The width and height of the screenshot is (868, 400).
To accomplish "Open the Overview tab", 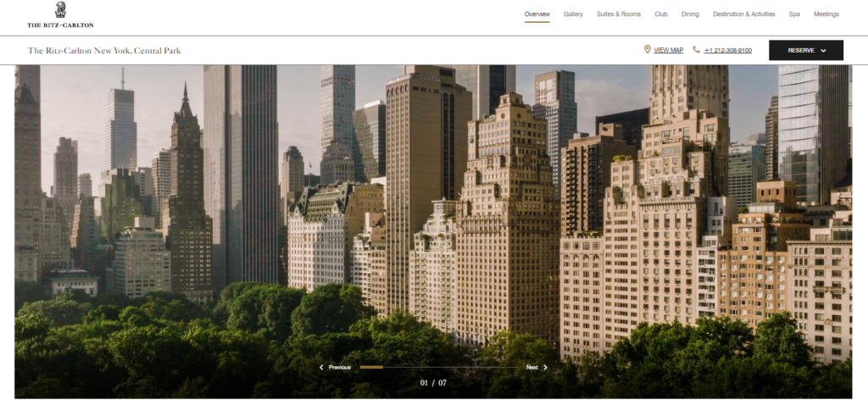I will (x=537, y=14).
